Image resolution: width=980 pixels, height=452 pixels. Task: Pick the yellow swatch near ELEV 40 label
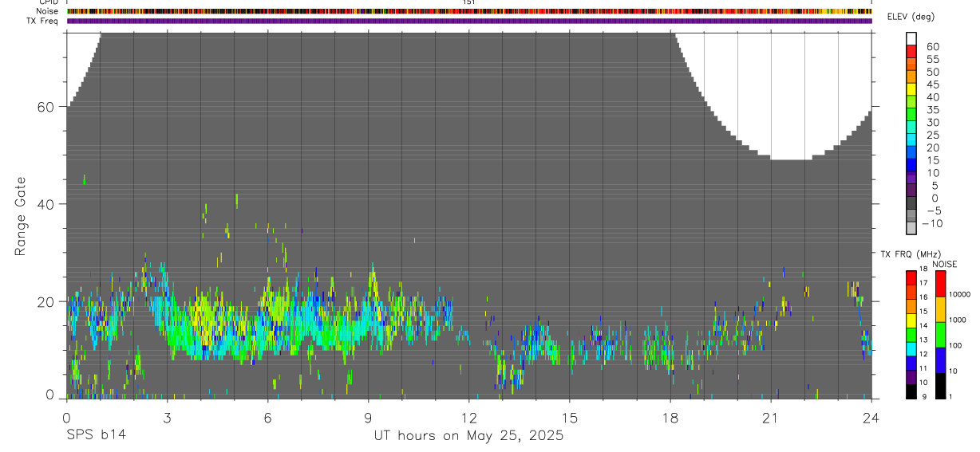[911, 89]
